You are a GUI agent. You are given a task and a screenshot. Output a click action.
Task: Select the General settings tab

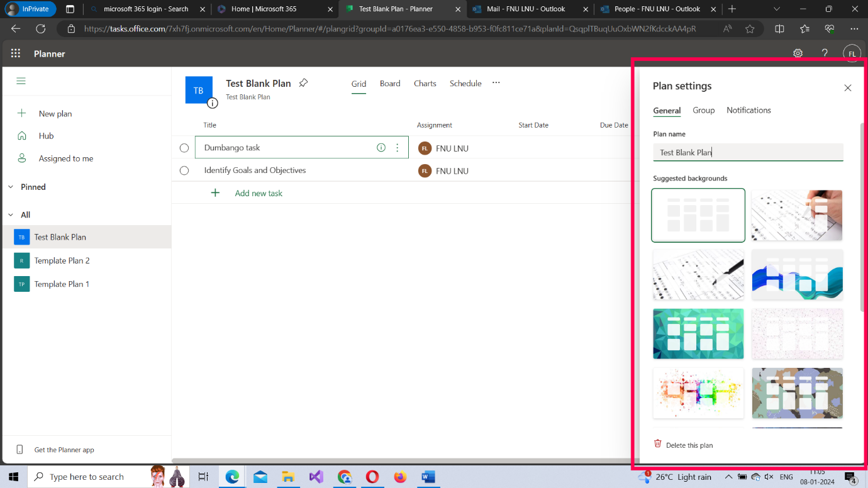pos(667,111)
